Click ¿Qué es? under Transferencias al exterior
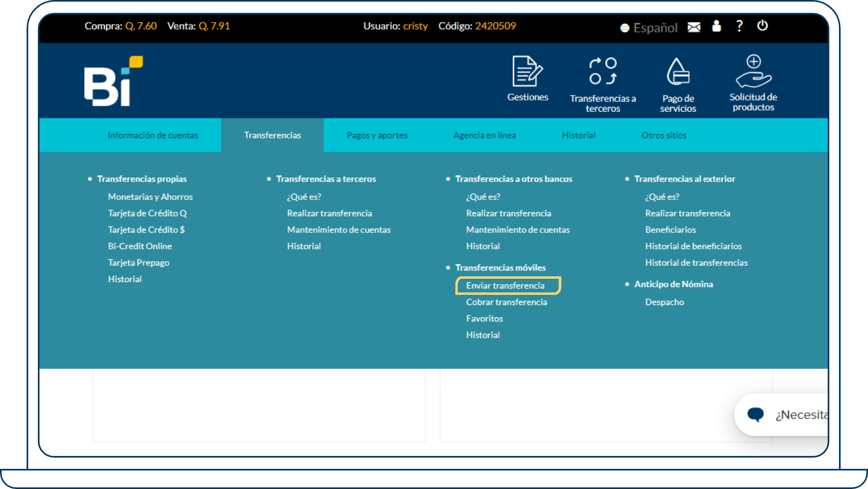This screenshot has width=868, height=489. [662, 197]
